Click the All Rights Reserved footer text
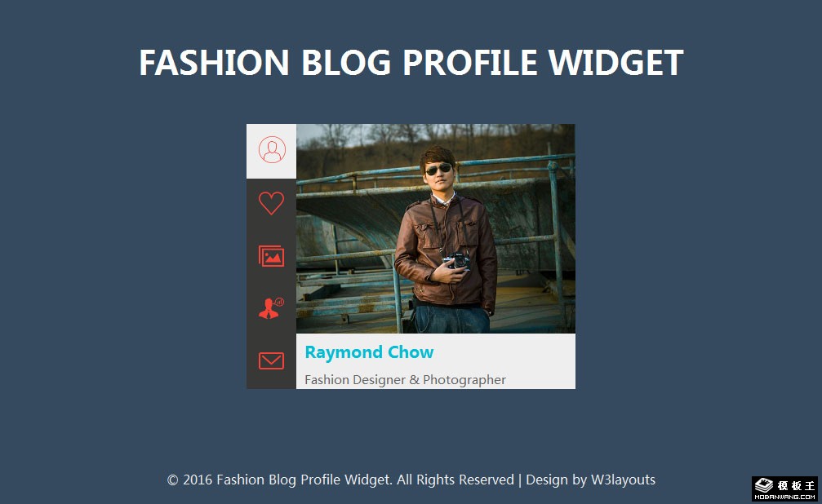The height and width of the screenshot is (504, 822). point(455,480)
